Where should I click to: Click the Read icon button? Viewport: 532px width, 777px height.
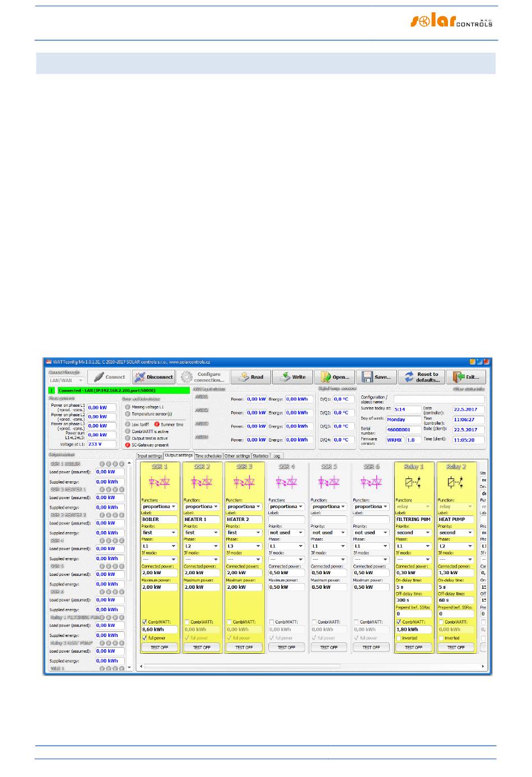pyautogui.click(x=244, y=377)
